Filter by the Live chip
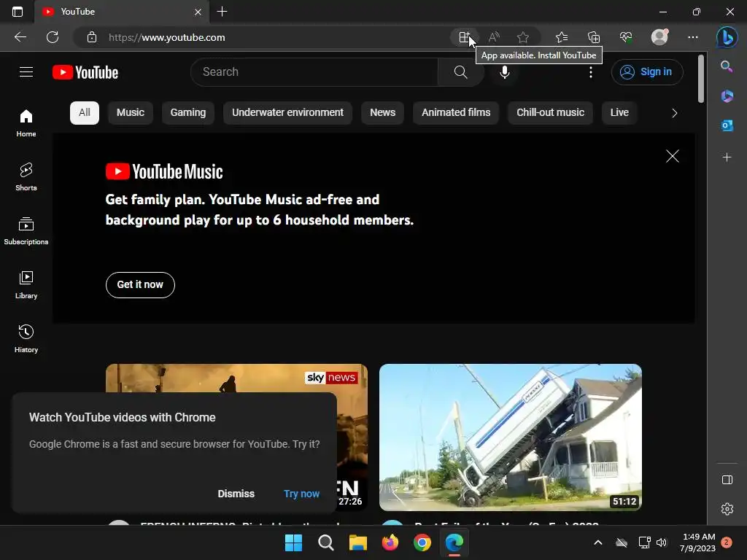This screenshot has height=560, width=747. [619, 113]
